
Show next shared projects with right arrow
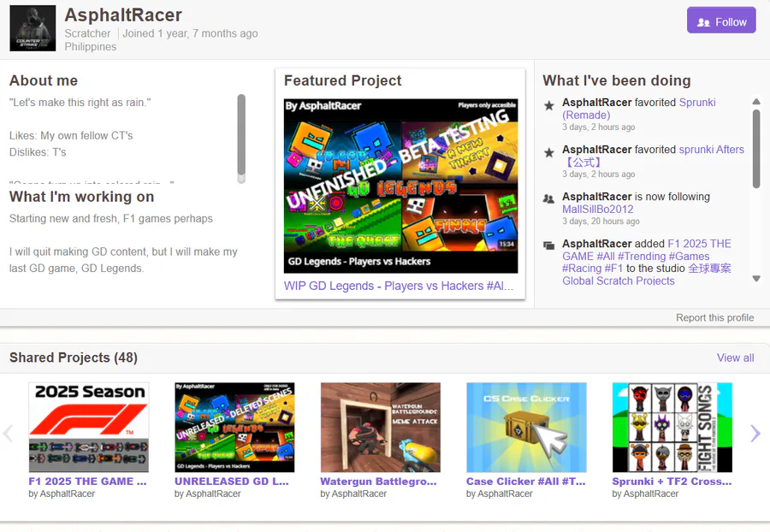click(x=755, y=434)
